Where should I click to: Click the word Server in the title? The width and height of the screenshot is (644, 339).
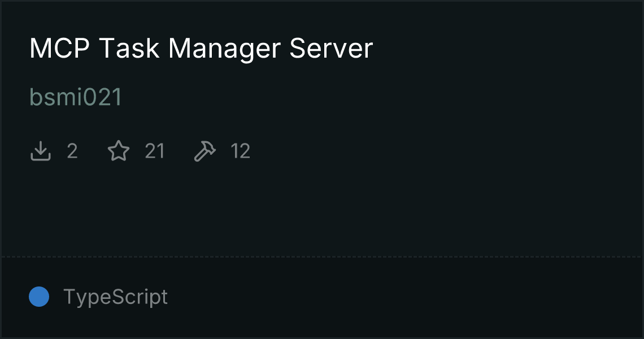pos(331,49)
